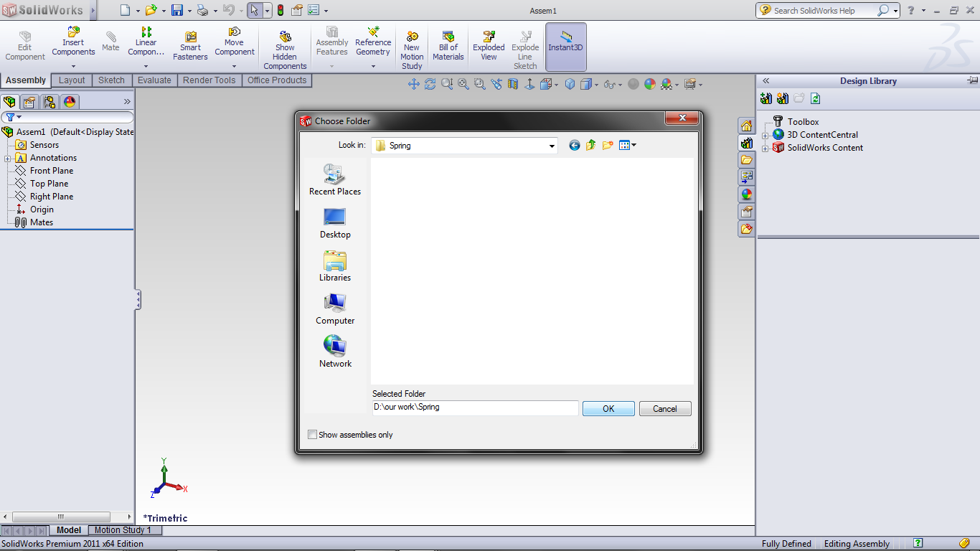The width and height of the screenshot is (980, 551).
Task: Select the Smart Fasteners tool
Action: click(x=190, y=46)
